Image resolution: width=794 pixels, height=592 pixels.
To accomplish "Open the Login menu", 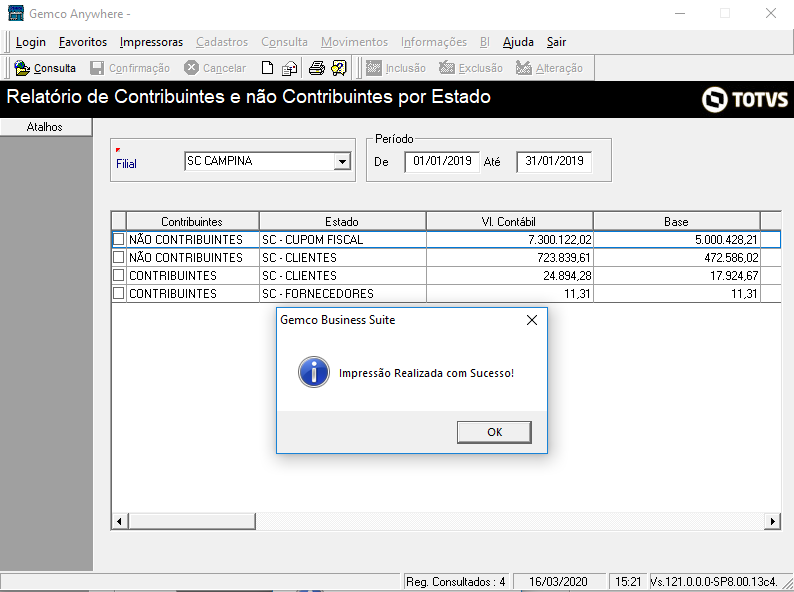I will [x=31, y=42].
